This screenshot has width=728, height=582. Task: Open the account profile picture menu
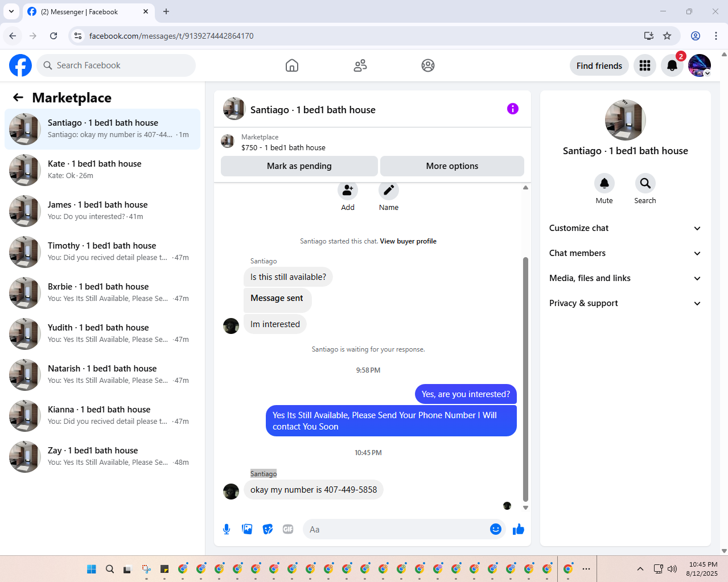tap(700, 65)
